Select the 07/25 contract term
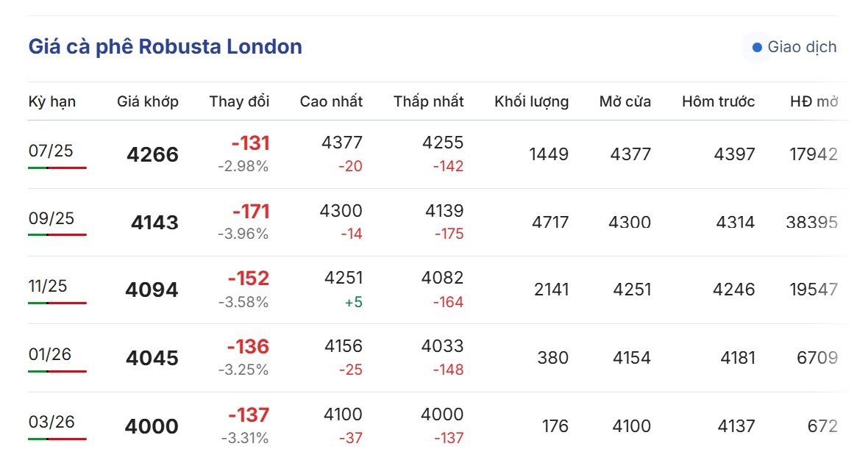The height and width of the screenshot is (460, 868). [51, 151]
